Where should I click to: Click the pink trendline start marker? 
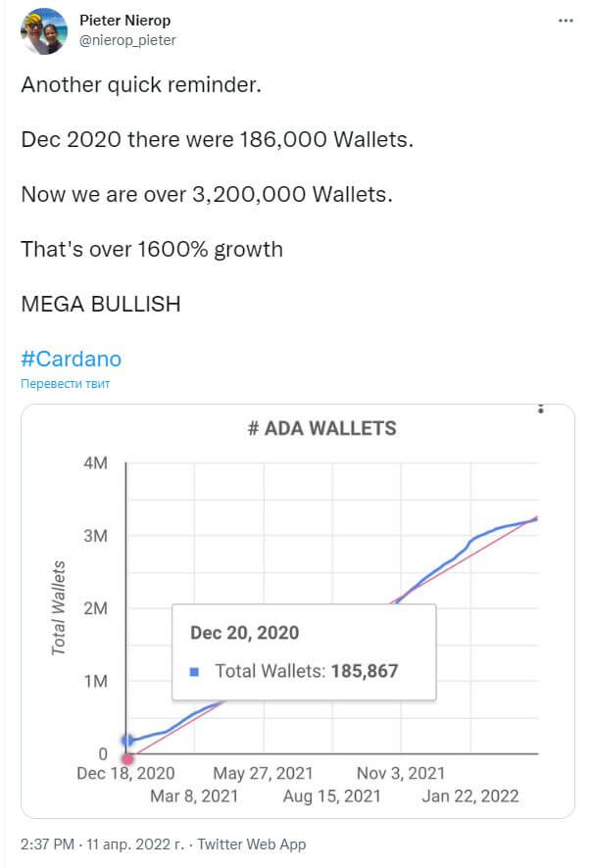(x=128, y=759)
